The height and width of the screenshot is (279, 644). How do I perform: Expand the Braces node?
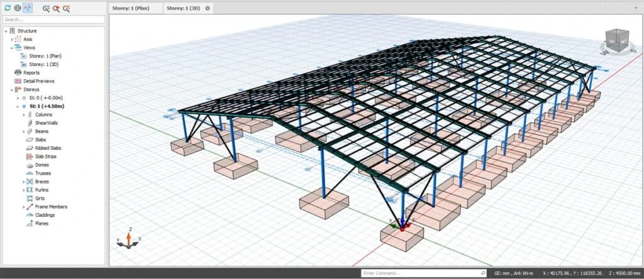pos(23,182)
